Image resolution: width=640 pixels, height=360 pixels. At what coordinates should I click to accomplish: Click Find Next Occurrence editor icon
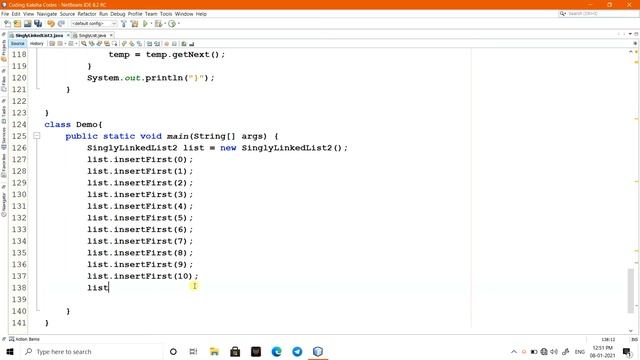[99, 44]
